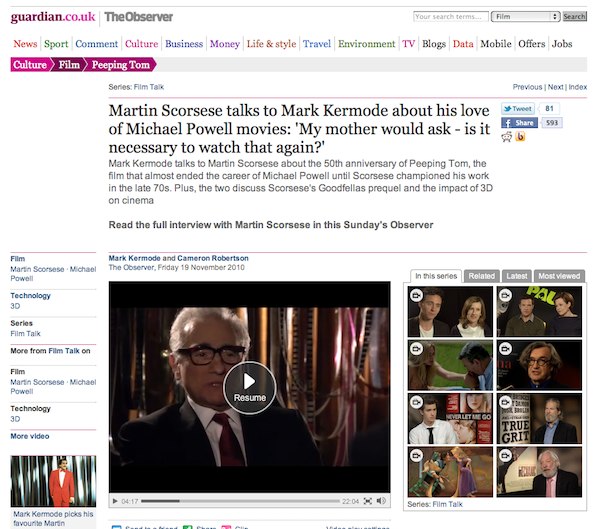Open the first Film heading in the sidebar
The image size is (600, 529).
18,259
